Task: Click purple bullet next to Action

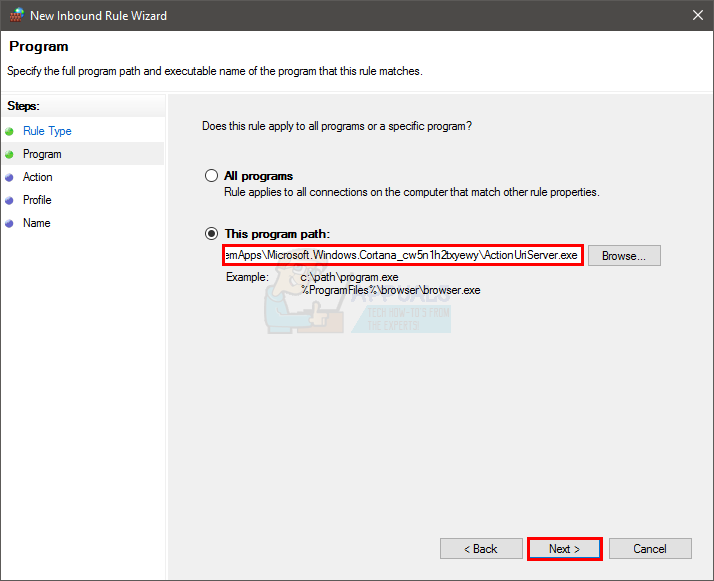Action: pyautogui.click(x=9, y=178)
